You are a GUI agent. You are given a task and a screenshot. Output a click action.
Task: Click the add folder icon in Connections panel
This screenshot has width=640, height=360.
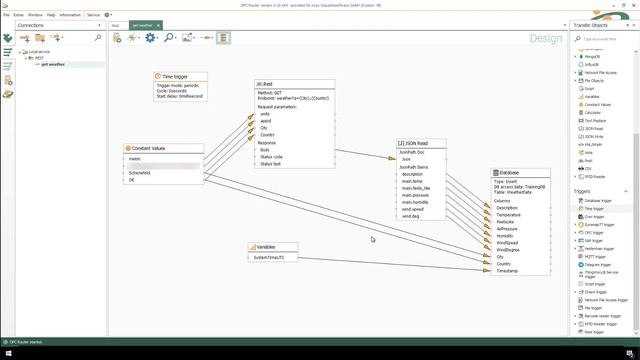click(40, 38)
